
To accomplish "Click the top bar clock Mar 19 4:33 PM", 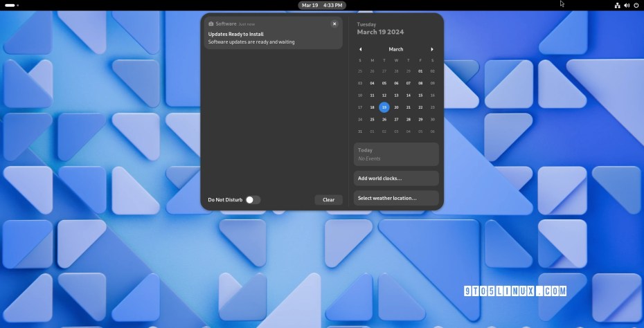I will tap(322, 6).
